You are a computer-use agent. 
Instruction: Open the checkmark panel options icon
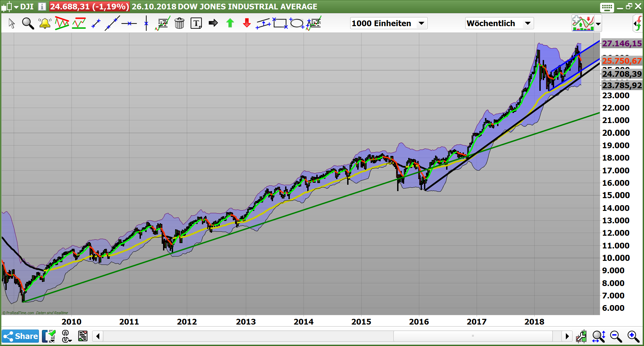point(49,336)
